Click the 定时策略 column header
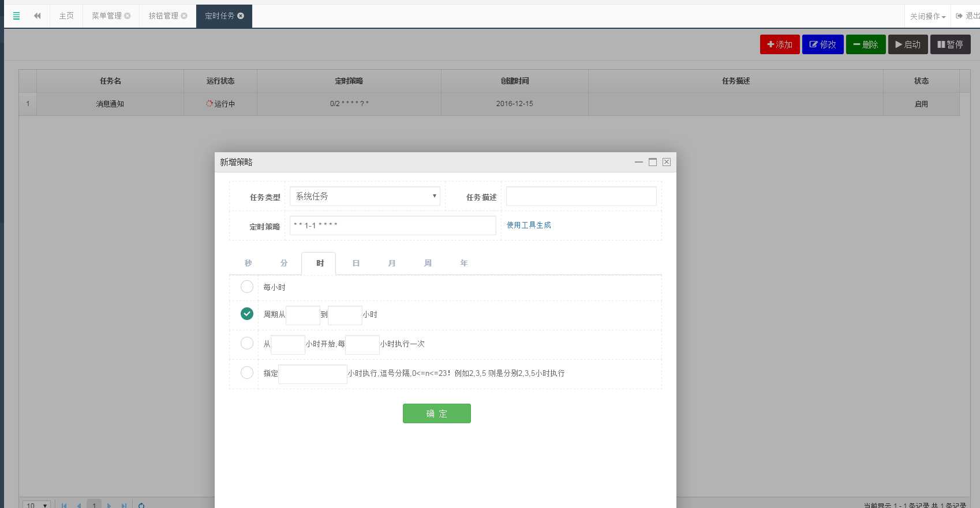The height and width of the screenshot is (508, 980). [x=349, y=81]
